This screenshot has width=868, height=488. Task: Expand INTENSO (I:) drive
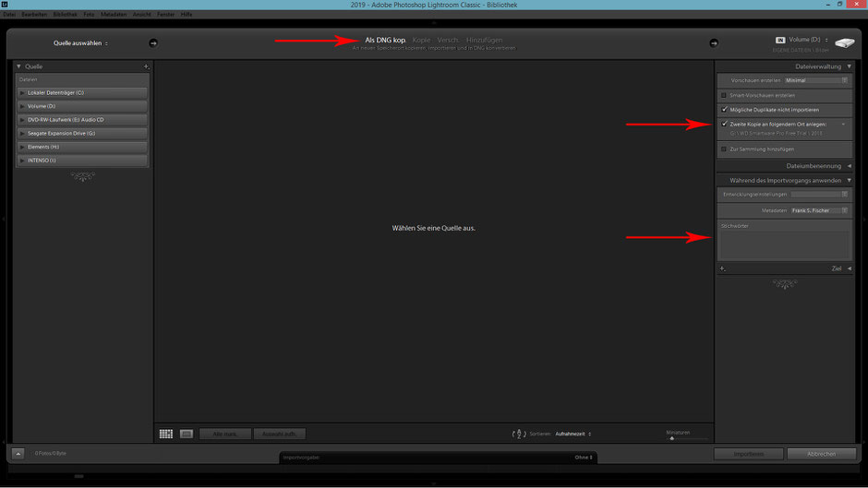(x=22, y=161)
